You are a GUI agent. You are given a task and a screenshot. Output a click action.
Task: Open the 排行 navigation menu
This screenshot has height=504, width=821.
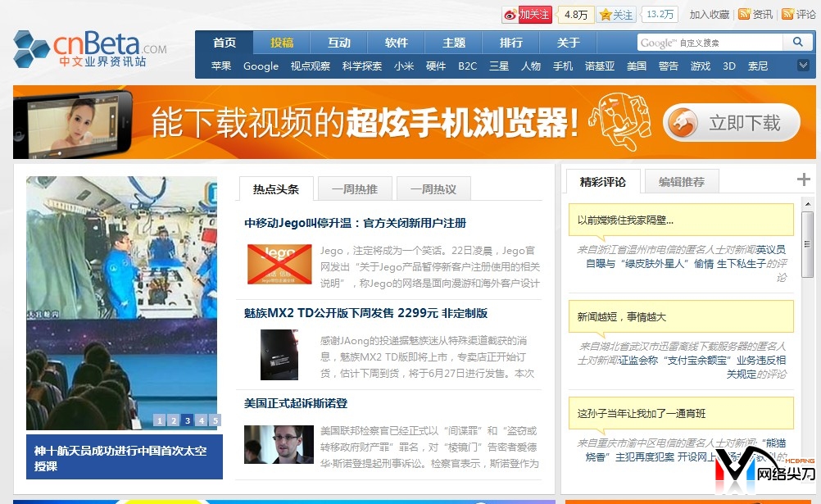click(x=511, y=43)
